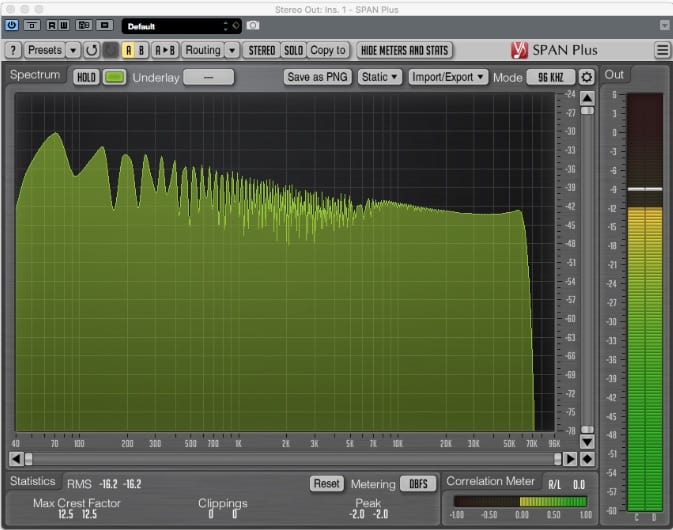
Task: Open the Static dropdown menu
Action: coord(380,77)
